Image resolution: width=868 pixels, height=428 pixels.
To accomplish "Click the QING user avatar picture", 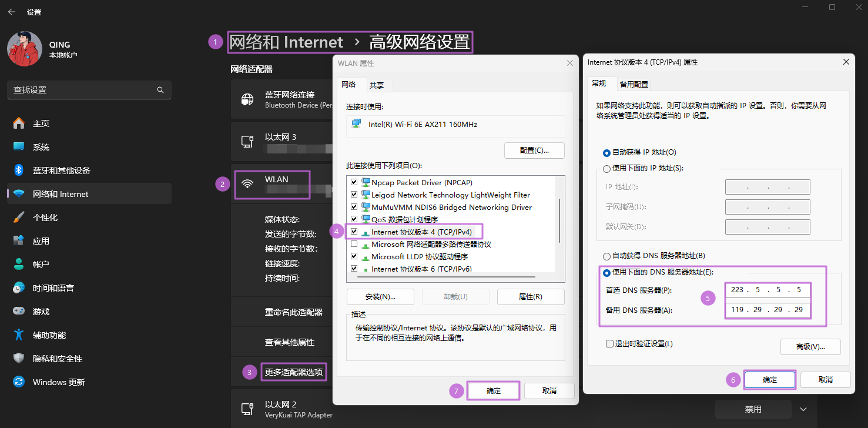I will [24, 49].
